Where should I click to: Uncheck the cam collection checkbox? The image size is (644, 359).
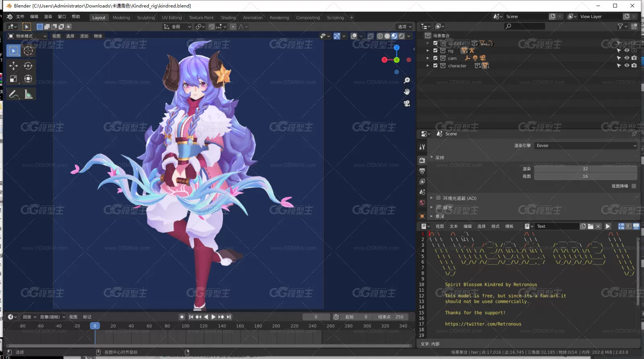pyautogui.click(x=435, y=58)
